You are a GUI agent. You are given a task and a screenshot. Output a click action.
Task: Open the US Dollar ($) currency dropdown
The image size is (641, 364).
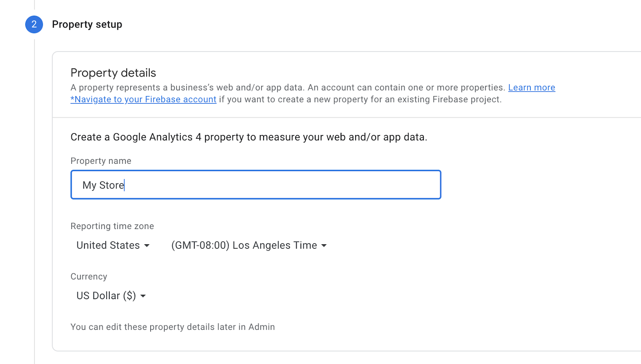pyautogui.click(x=106, y=296)
